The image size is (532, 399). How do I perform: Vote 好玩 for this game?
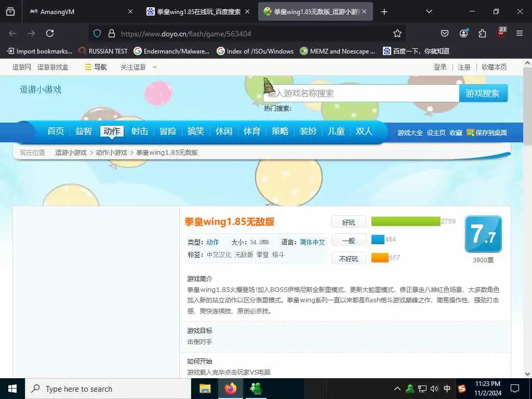[x=349, y=222]
